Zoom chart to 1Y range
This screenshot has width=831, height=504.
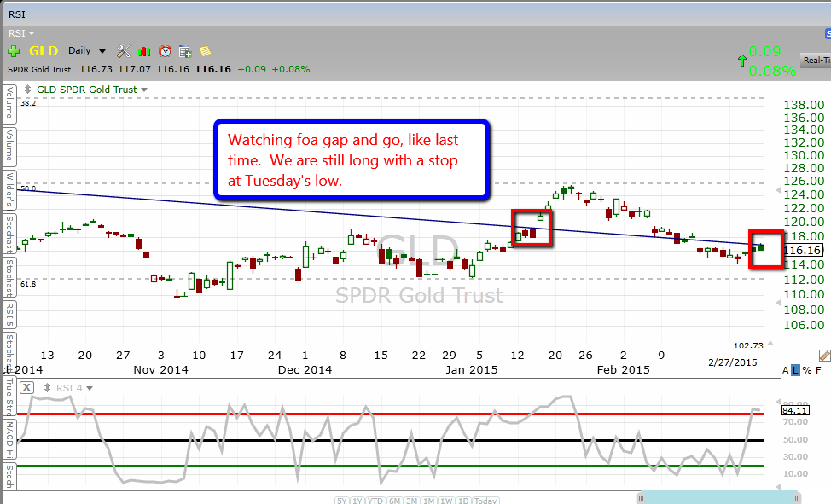click(x=357, y=501)
